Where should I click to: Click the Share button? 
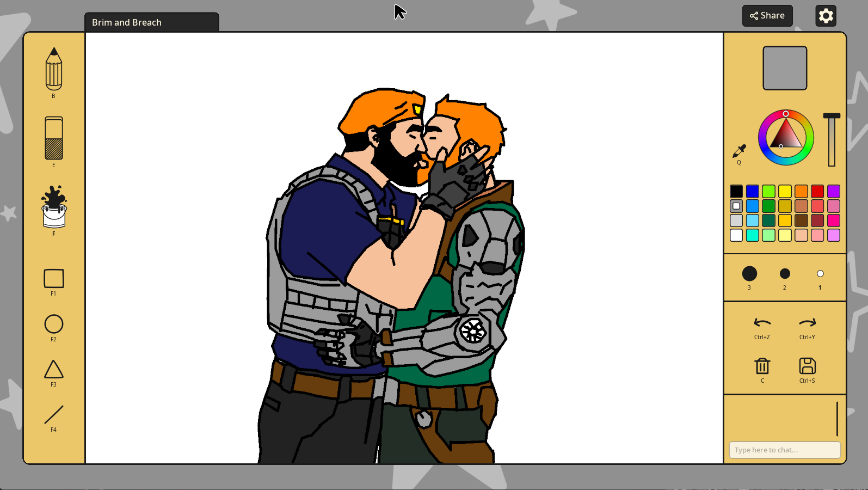tap(767, 16)
